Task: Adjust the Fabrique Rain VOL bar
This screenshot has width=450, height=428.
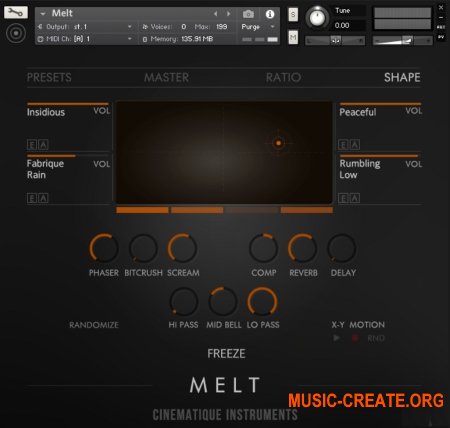Action: 68,155
